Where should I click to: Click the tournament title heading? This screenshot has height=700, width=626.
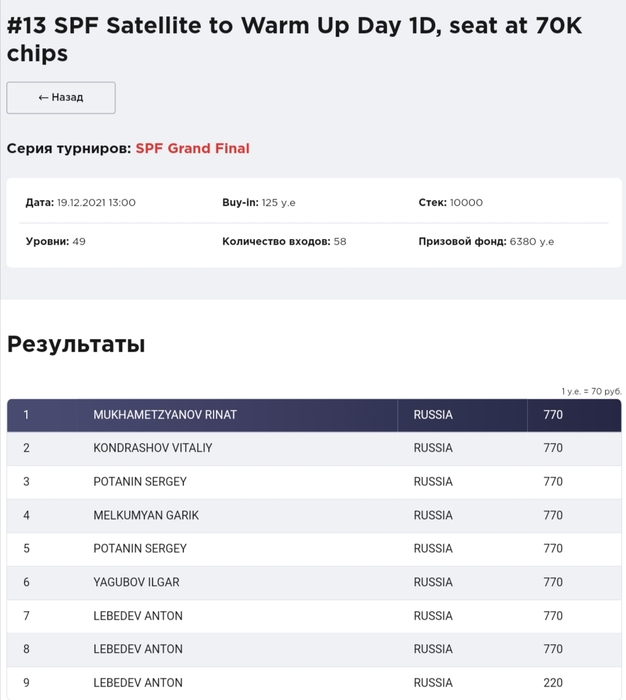tap(294, 40)
